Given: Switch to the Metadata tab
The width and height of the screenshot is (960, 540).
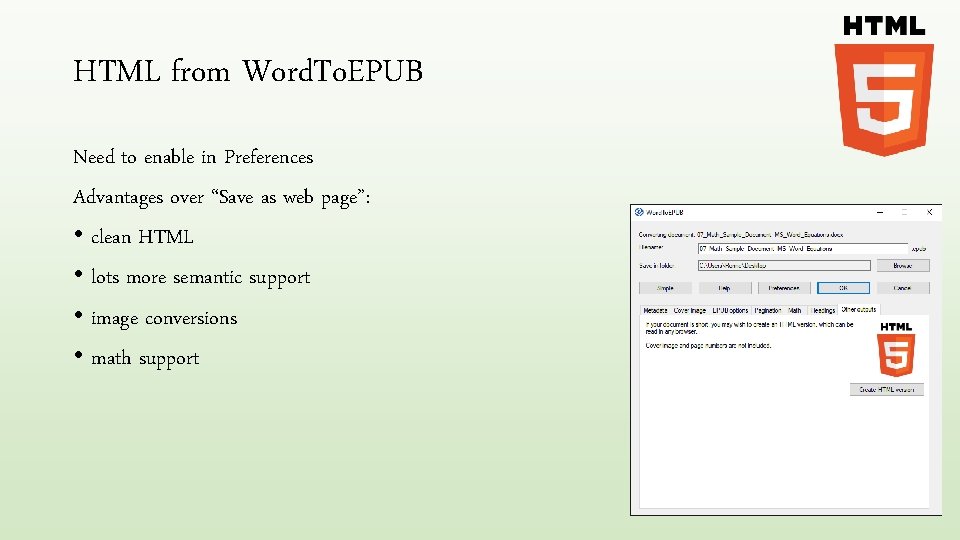Looking at the screenshot, I should pyautogui.click(x=655, y=310).
